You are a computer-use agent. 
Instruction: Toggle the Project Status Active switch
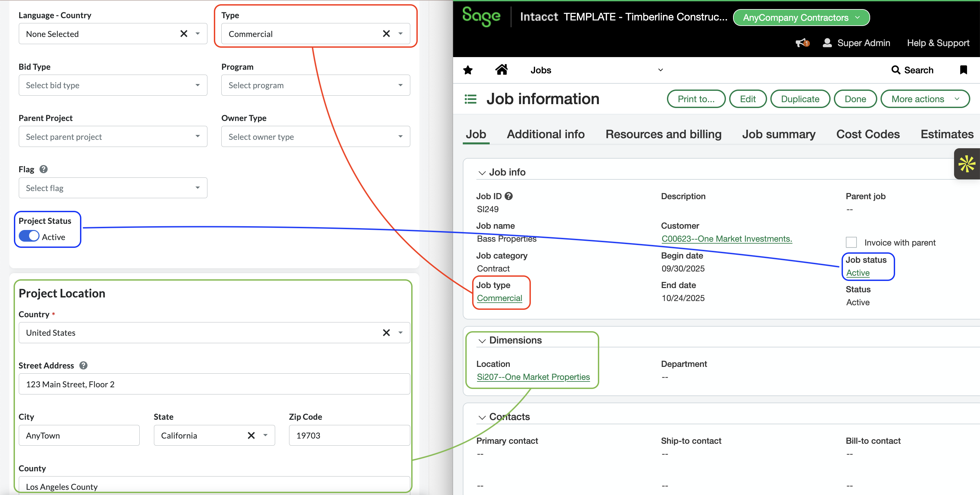click(x=28, y=236)
